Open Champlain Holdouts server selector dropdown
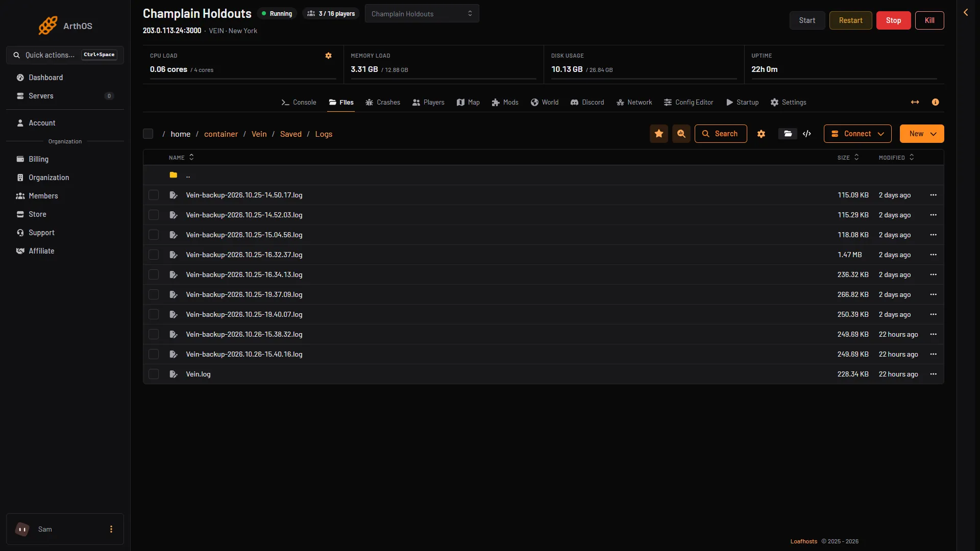This screenshot has height=551, width=980. (422, 13)
